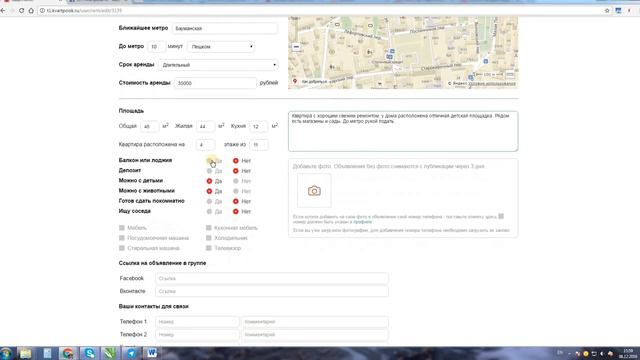Click the apartment description text area

pos(403,131)
